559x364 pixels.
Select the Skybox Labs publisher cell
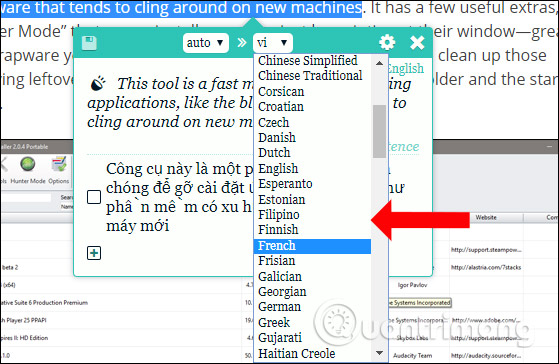pos(412,338)
